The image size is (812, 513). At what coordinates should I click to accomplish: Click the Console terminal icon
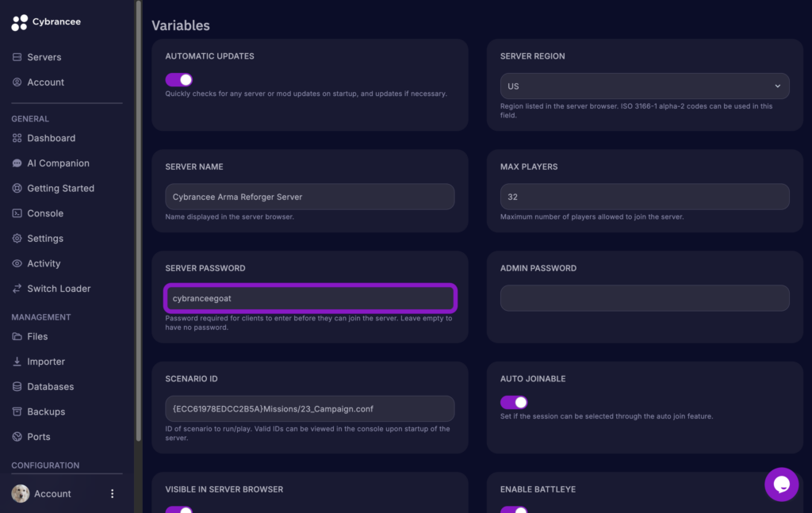(x=17, y=213)
